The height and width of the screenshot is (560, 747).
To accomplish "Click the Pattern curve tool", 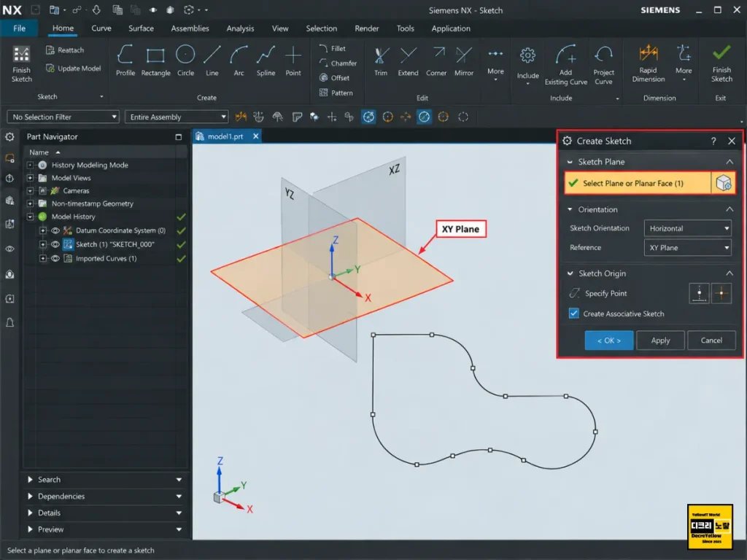I will 336,93.
